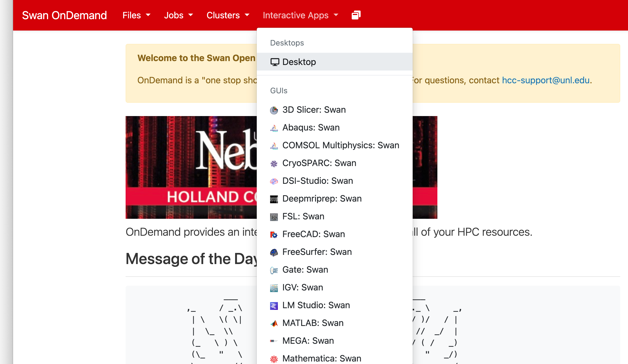This screenshot has height=364, width=628.
Task: Open the hcc-support@unl.edu email link
Action: coord(545,80)
